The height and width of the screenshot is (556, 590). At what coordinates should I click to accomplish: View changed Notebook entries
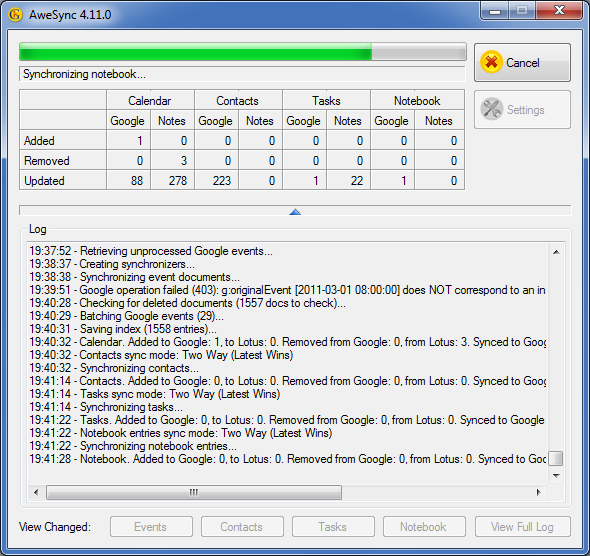coord(424,527)
